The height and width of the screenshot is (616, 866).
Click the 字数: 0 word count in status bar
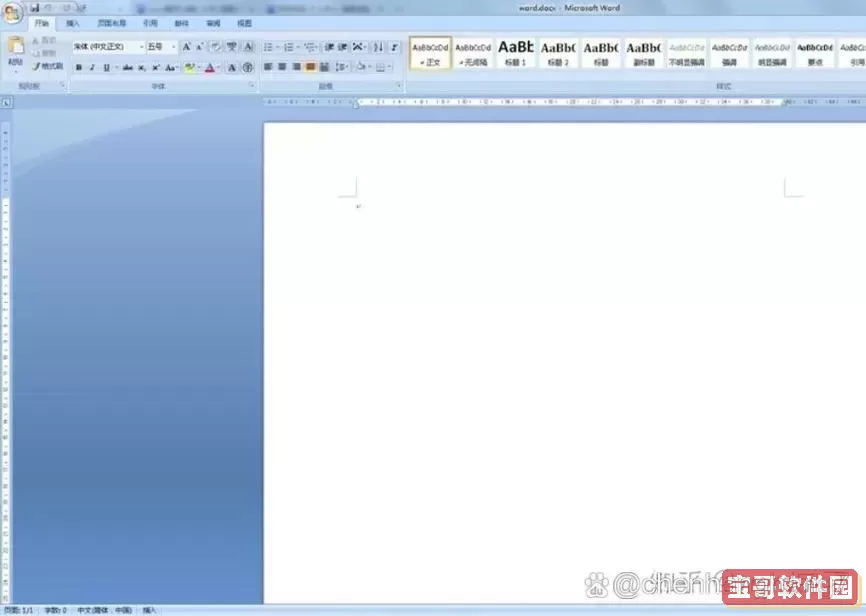pyautogui.click(x=56, y=610)
